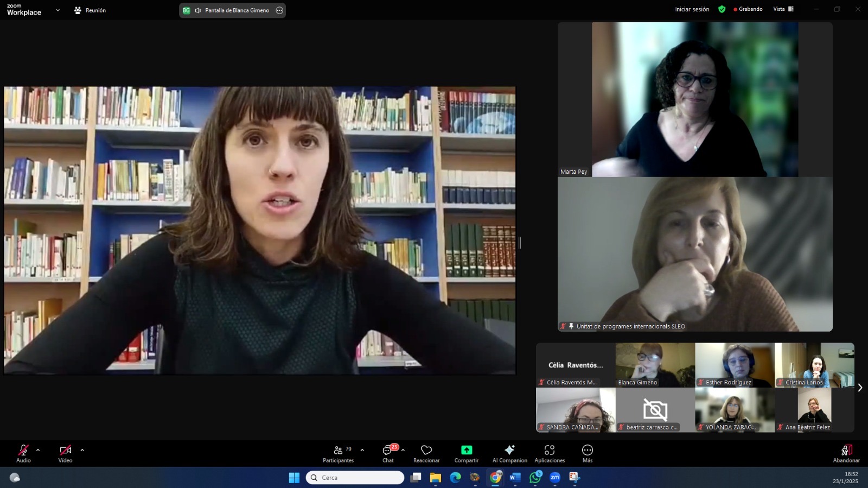868x488 pixels.
Task: Turn on camera with Vídeo button
Action: 65,453
